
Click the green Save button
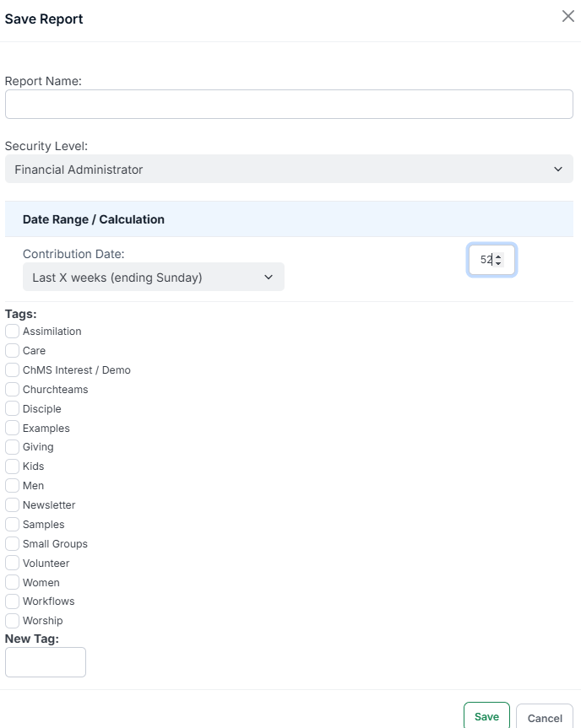pos(486,716)
